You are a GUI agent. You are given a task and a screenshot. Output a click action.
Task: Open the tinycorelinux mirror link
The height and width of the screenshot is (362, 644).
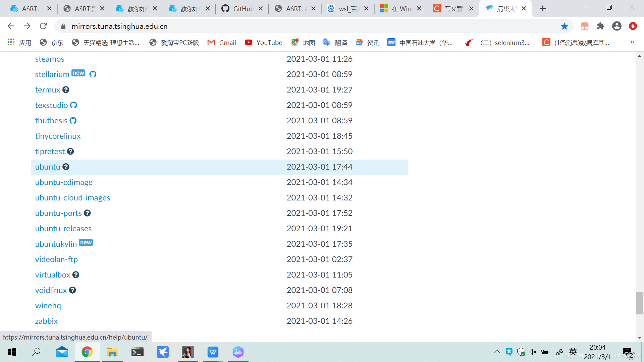click(58, 136)
